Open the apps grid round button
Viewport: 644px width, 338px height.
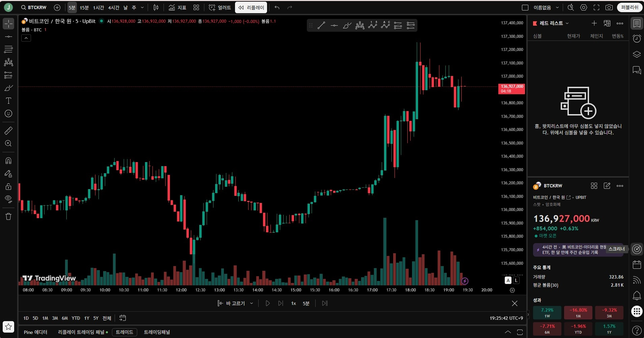[637, 311]
